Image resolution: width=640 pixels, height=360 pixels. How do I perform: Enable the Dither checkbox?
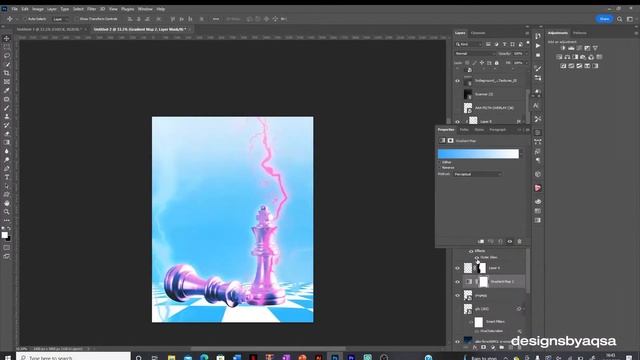click(440, 162)
